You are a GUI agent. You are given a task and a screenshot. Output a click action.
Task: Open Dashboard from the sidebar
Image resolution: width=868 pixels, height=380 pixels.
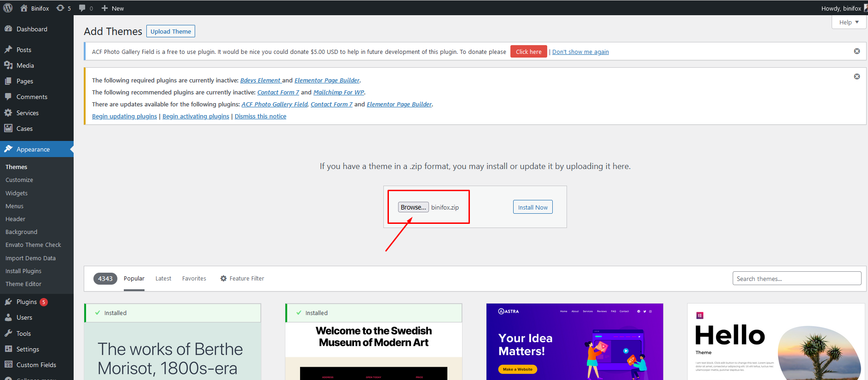32,29
